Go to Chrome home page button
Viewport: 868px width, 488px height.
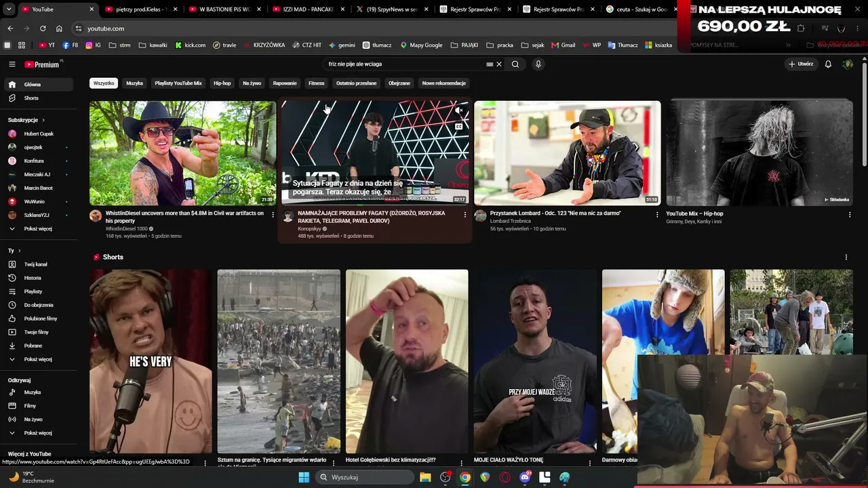[59, 28]
